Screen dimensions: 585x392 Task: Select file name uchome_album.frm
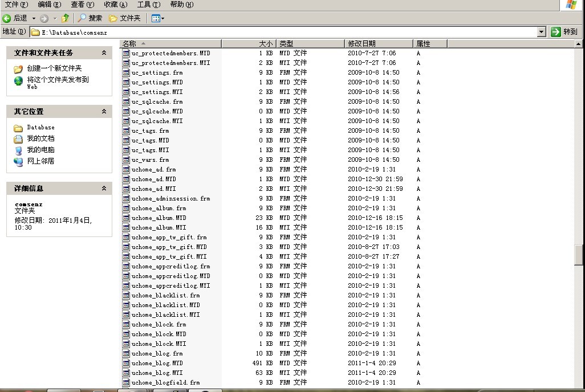(159, 208)
